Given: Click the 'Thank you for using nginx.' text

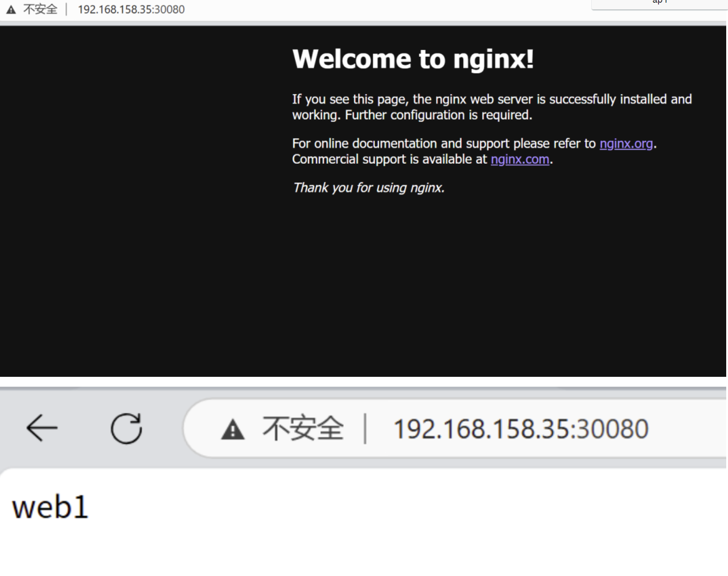Looking at the screenshot, I should coord(368,188).
